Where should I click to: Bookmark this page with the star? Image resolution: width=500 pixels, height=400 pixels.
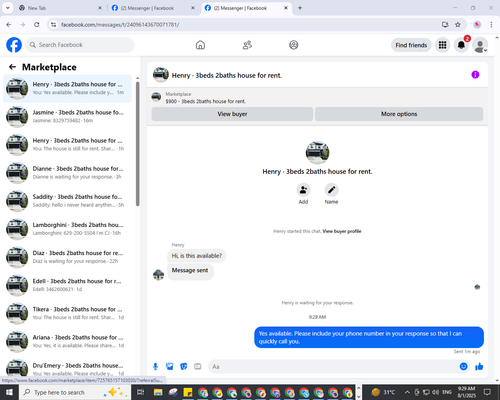coord(458,25)
